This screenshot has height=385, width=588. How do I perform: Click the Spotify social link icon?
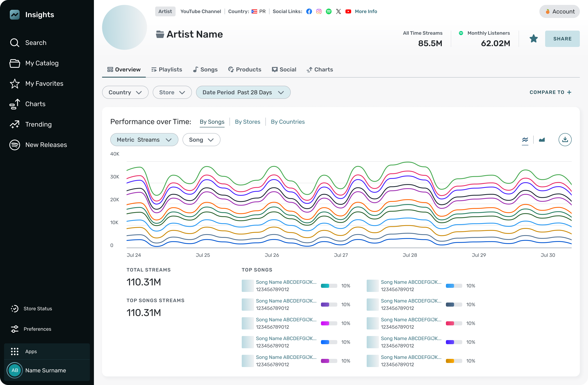(329, 11)
